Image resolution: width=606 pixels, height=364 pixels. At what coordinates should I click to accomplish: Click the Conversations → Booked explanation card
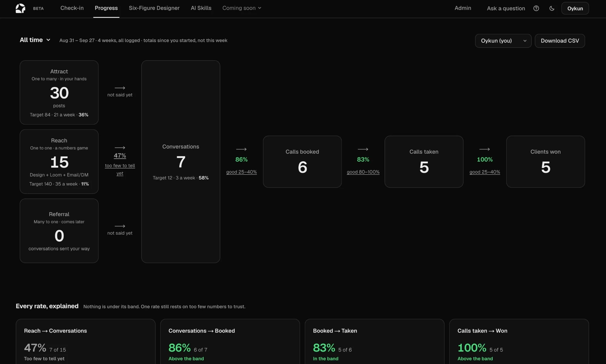(230, 342)
